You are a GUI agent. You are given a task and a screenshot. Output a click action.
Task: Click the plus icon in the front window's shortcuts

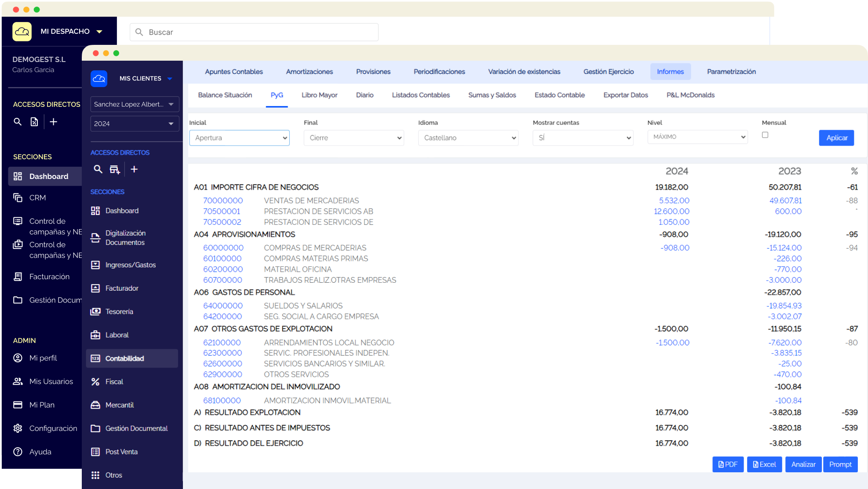pos(134,169)
